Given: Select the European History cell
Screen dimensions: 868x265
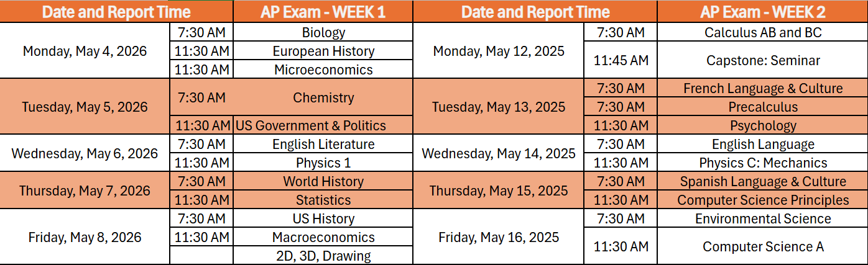Looking at the screenshot, I should click(323, 51).
